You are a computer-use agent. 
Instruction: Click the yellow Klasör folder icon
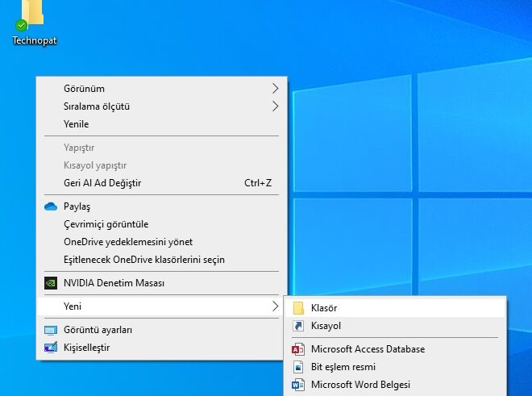click(298, 308)
